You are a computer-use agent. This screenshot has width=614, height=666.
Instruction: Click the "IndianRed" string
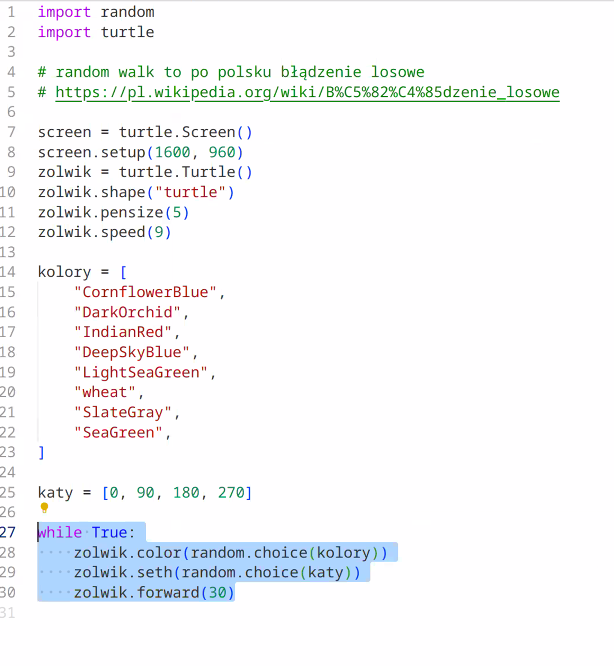123,332
